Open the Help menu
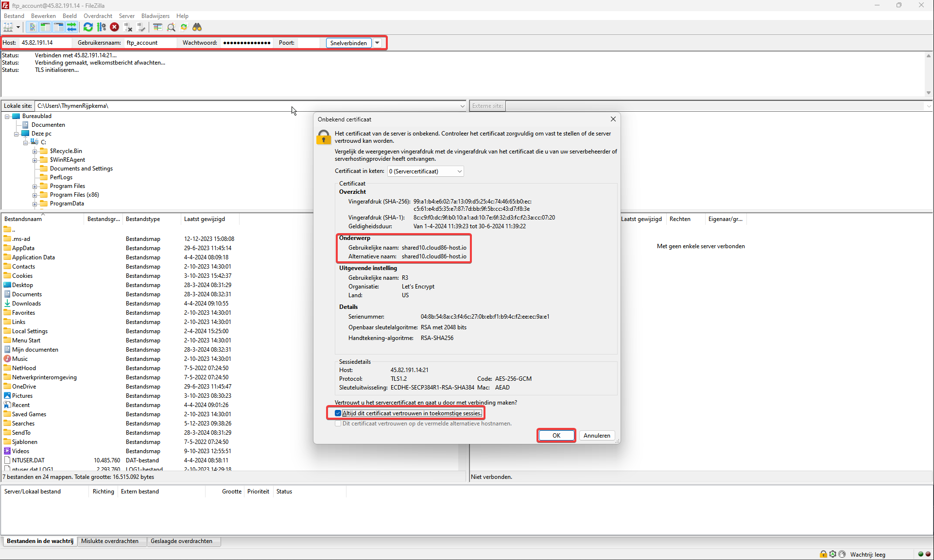The height and width of the screenshot is (560, 934). (182, 16)
